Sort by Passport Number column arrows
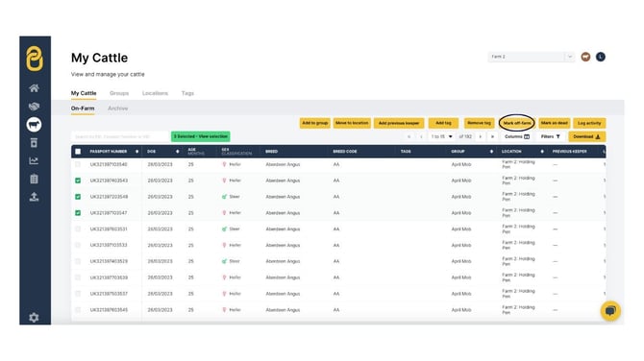Viewport: 644px width, 361px height. click(136, 152)
